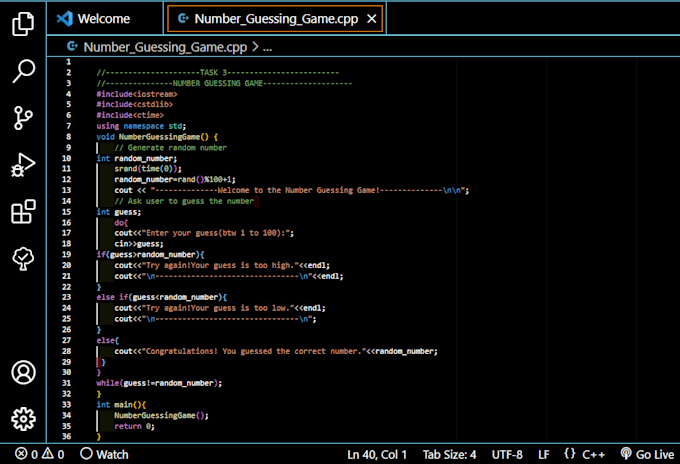Switch to the Welcome tab

tap(104, 19)
